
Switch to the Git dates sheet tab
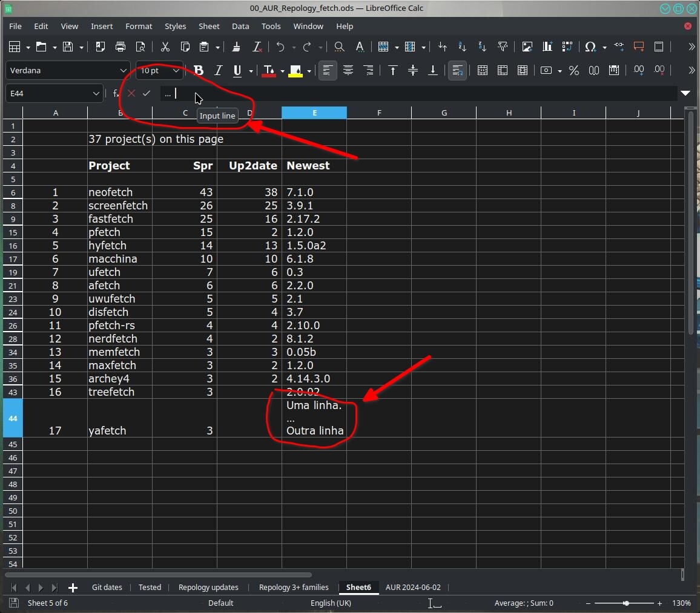[x=107, y=587]
